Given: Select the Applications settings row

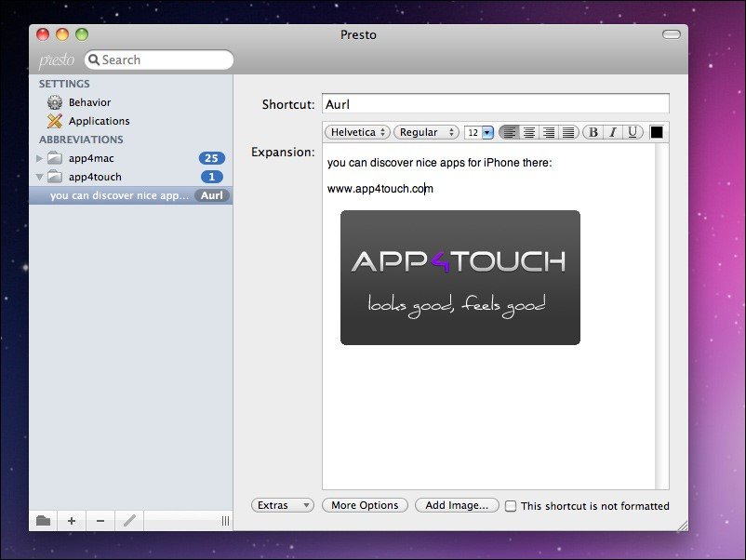Looking at the screenshot, I should [131, 121].
